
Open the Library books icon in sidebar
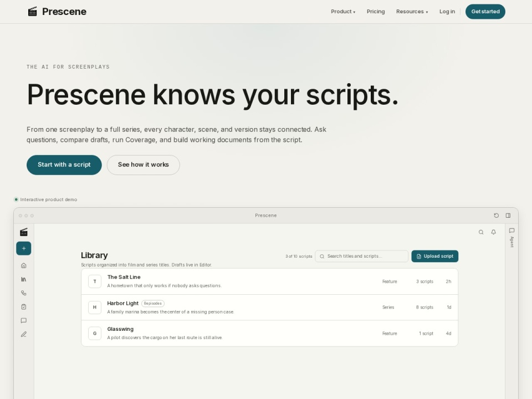point(24,279)
